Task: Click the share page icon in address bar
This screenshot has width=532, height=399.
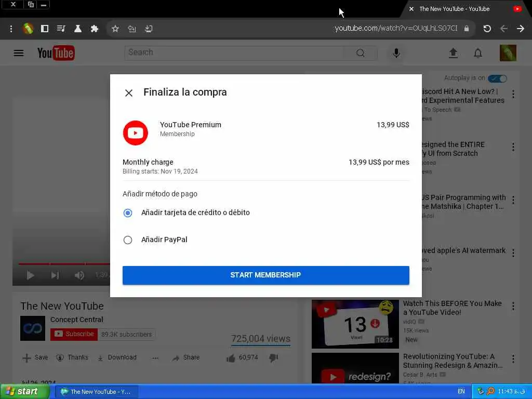Action: [131, 29]
